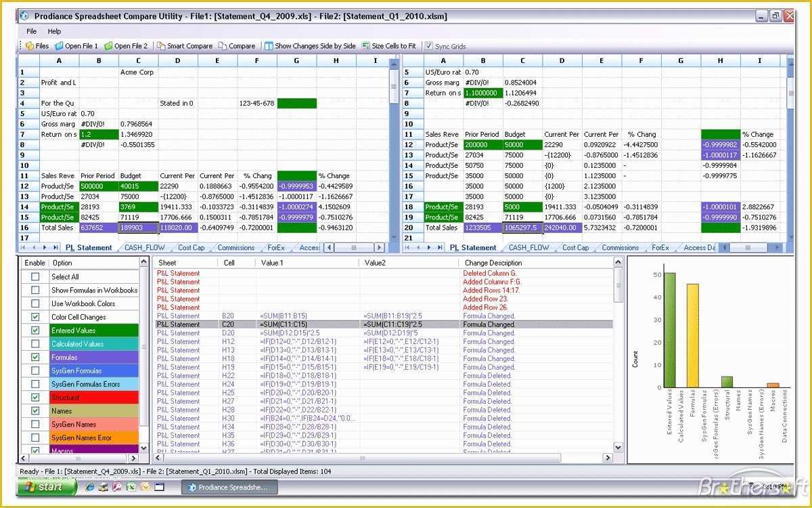Screen dimensions: 812x508
Task: Click the orange SysGen Names Error label
Action: 93,438
